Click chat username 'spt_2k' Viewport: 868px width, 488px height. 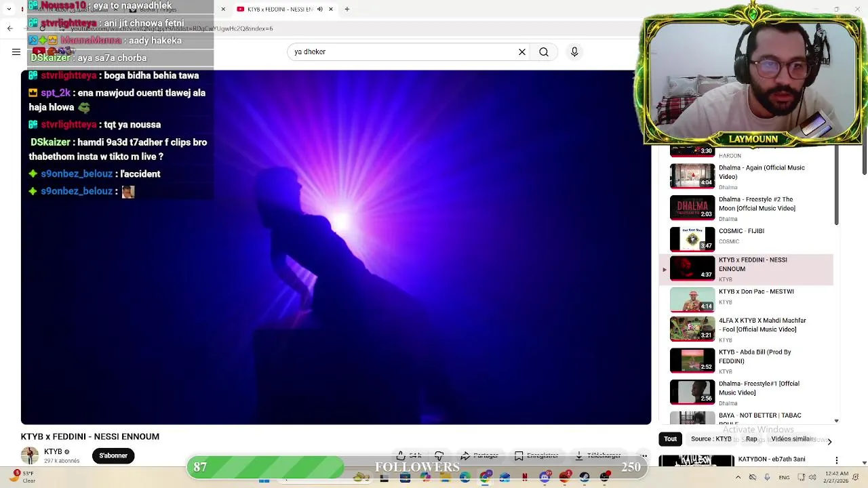point(56,93)
